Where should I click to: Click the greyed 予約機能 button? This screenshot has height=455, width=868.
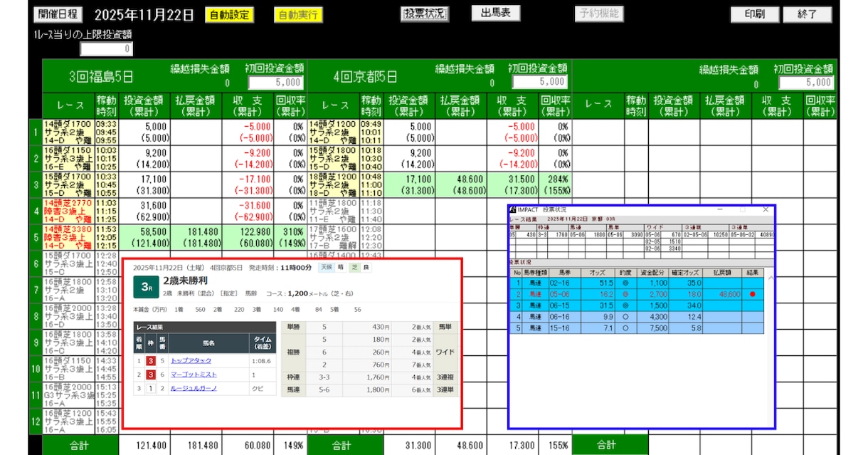click(x=599, y=14)
